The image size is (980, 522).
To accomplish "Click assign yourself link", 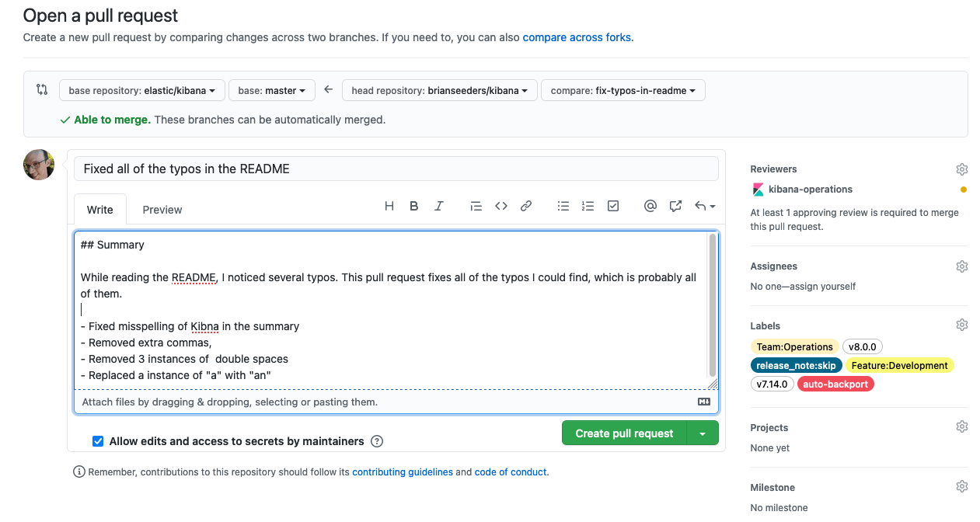I will 822,287.
